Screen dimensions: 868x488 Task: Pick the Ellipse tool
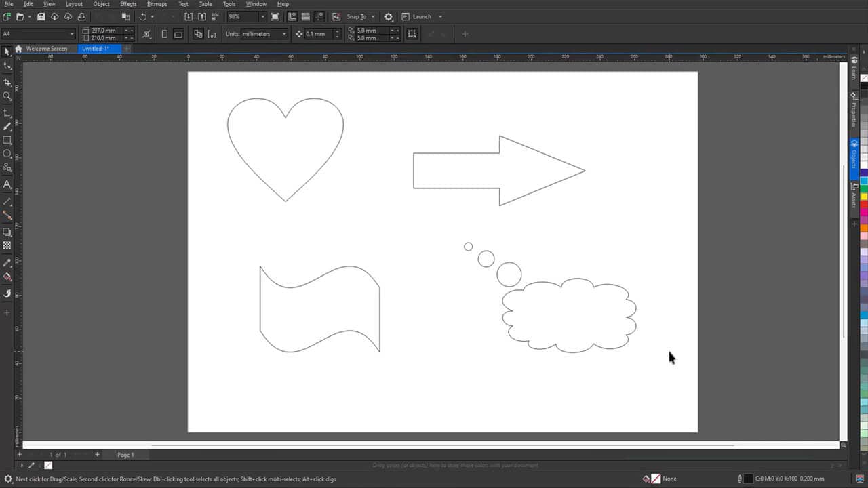pyautogui.click(x=7, y=154)
